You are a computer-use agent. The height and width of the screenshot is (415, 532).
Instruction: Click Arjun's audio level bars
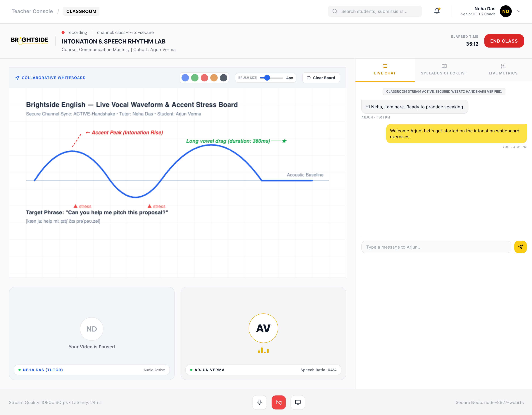pyautogui.click(x=263, y=351)
